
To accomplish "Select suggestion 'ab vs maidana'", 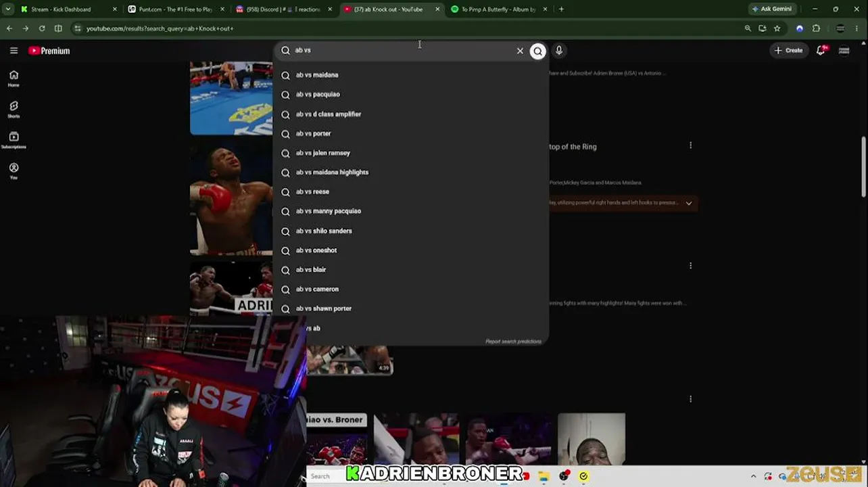I will 411,75.
